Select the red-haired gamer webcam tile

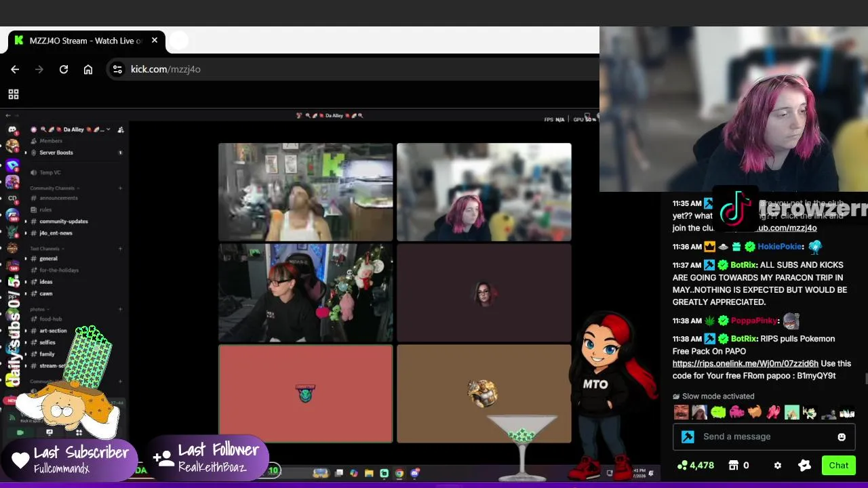305,293
